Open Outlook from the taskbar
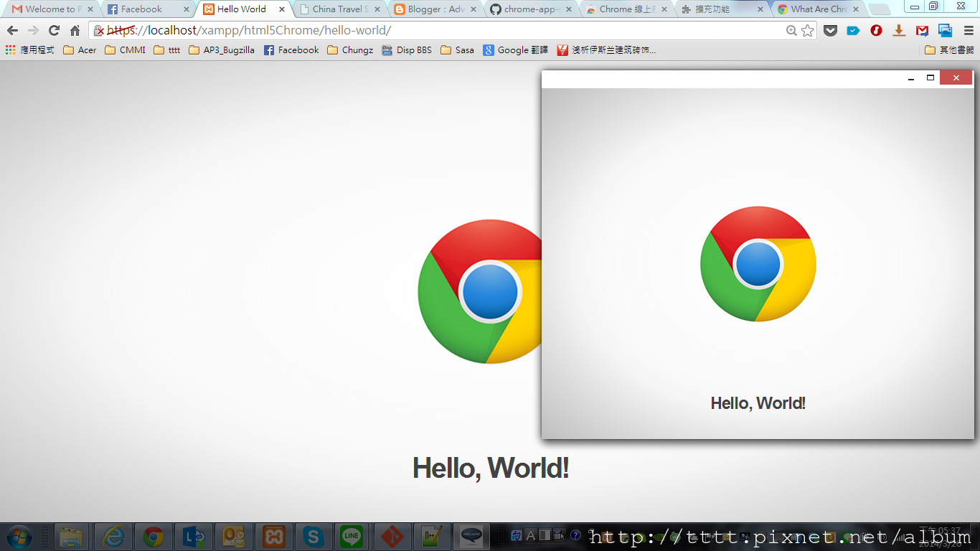Screen dimensions: 980x551 pos(233,537)
